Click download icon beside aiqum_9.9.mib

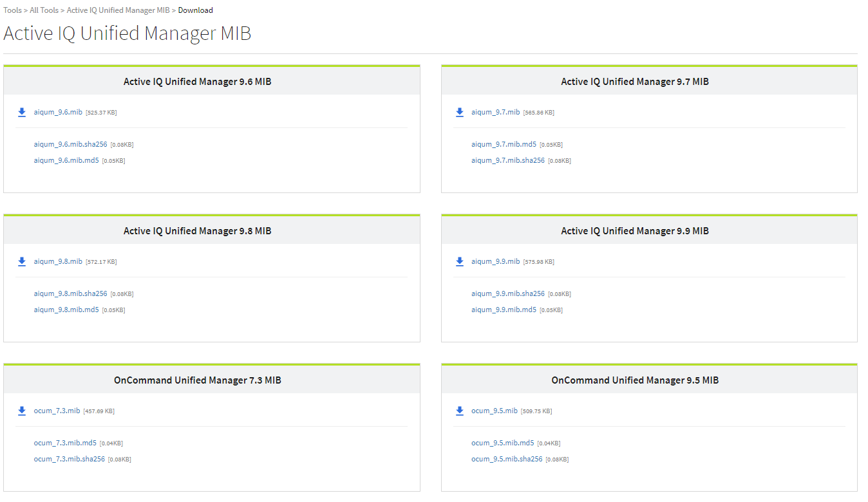[x=459, y=262]
